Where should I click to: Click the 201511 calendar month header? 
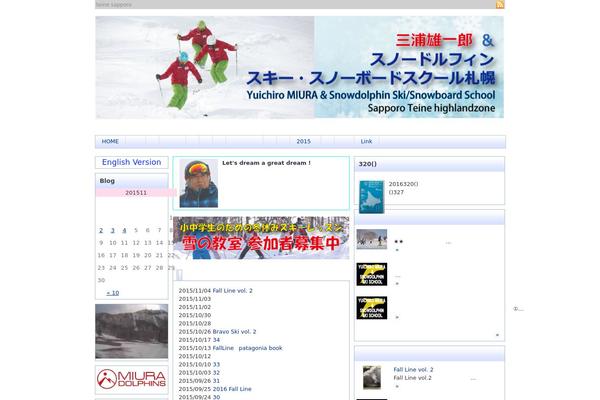136,193
